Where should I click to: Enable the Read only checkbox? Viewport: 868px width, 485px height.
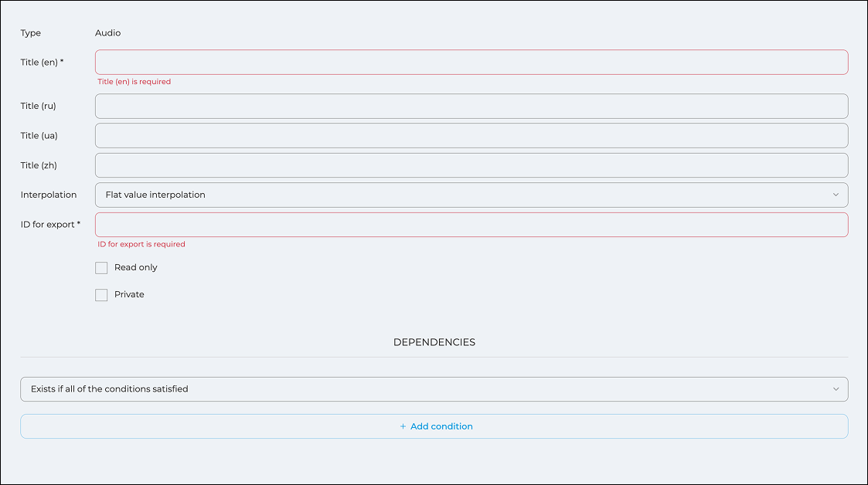101,268
